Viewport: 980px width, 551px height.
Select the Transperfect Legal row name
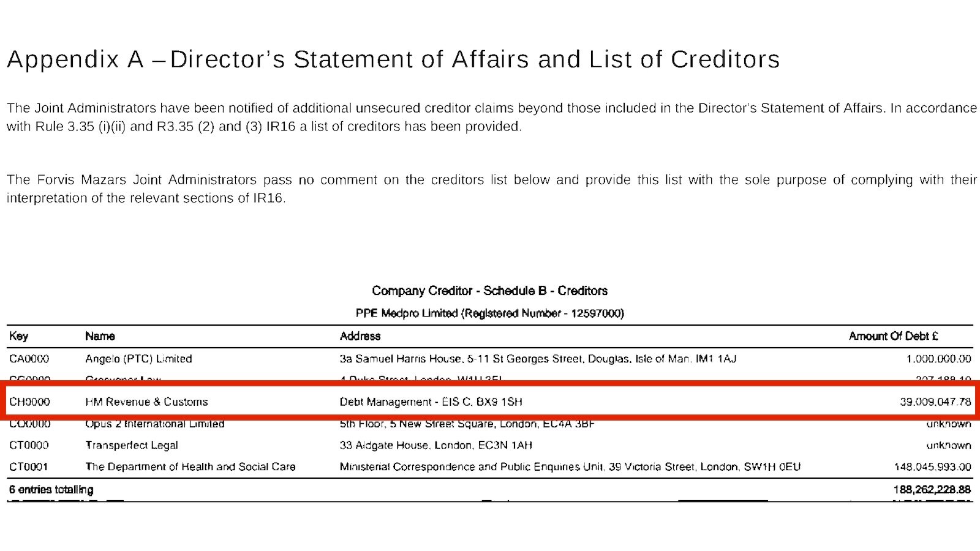[132, 445]
